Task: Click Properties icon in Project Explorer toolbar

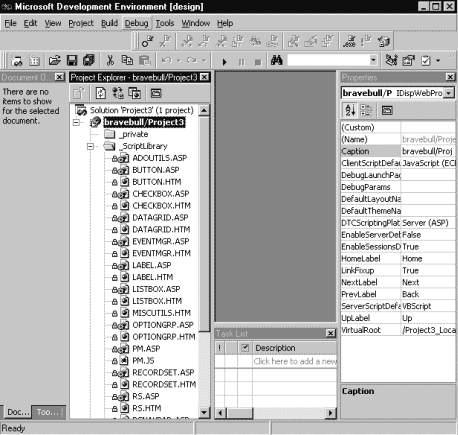Action: click(x=156, y=93)
